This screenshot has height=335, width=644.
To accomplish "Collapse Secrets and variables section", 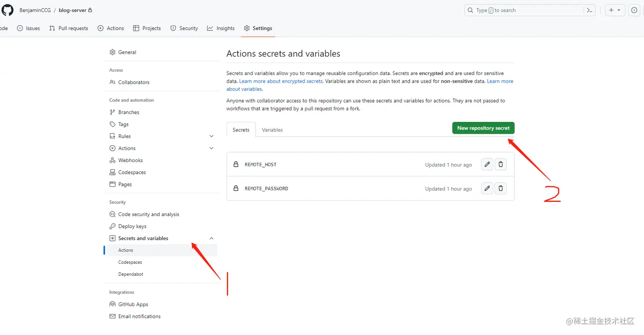I will (212, 238).
